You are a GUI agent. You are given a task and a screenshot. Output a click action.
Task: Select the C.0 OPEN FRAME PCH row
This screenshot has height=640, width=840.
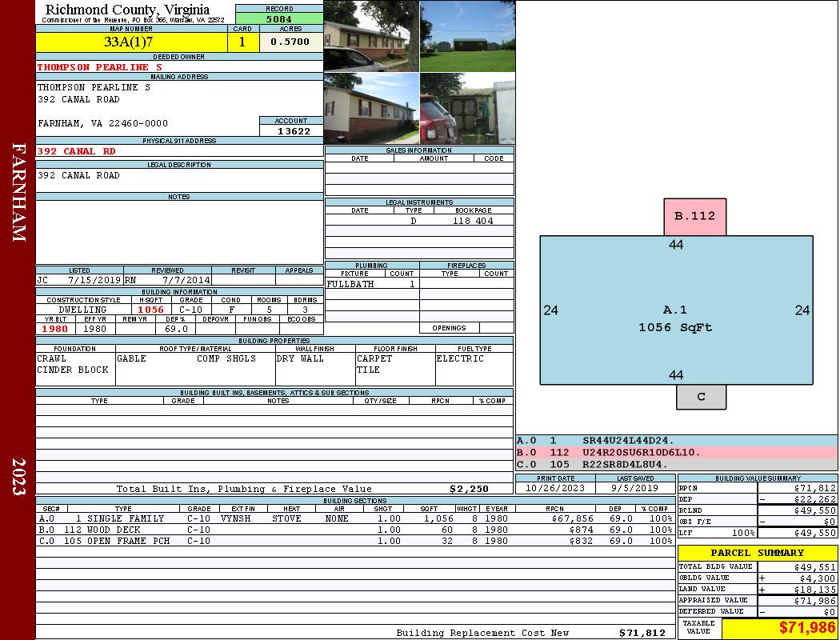(355, 541)
